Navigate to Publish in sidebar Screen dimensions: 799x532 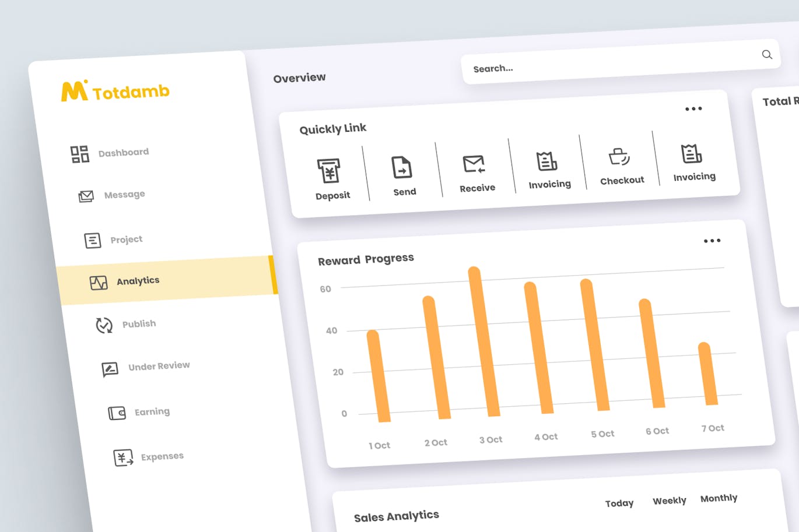coord(139,324)
